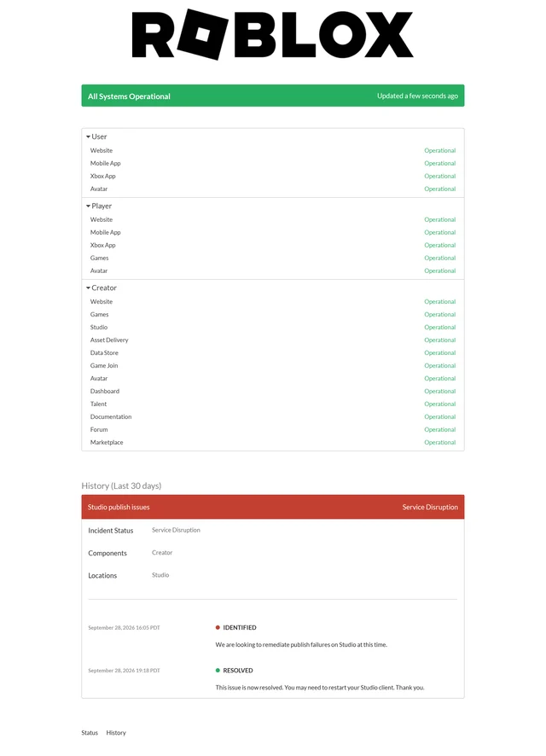Select Website row under Player

[273, 219]
